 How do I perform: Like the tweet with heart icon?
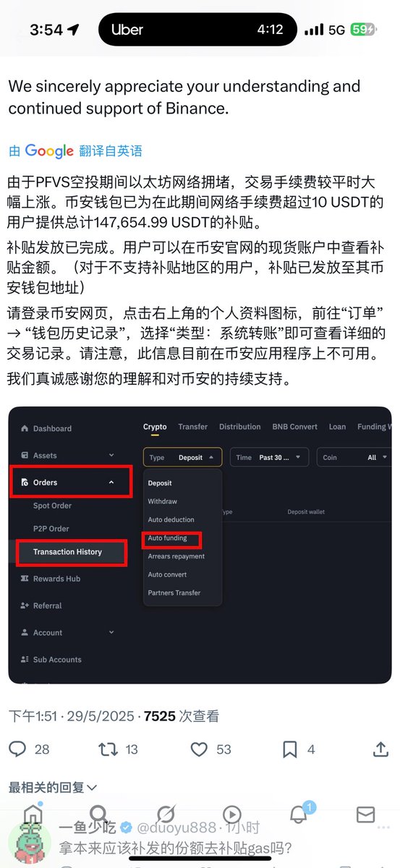click(199, 749)
